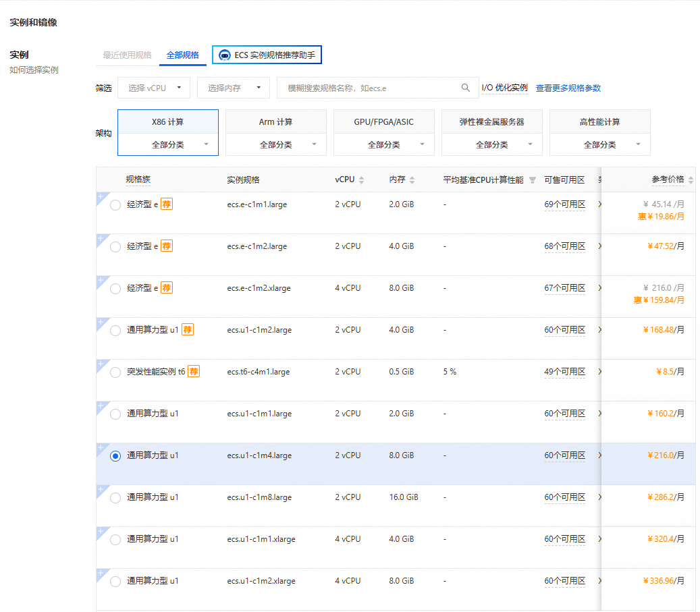Switch to 最近使用规格 tab
The width and height of the screenshot is (700, 612).
point(127,55)
